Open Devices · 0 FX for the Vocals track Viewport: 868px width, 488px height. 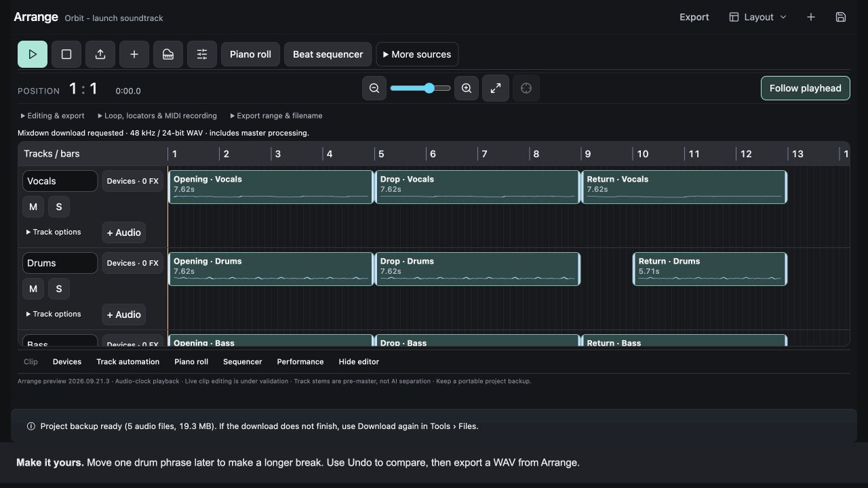[133, 181]
